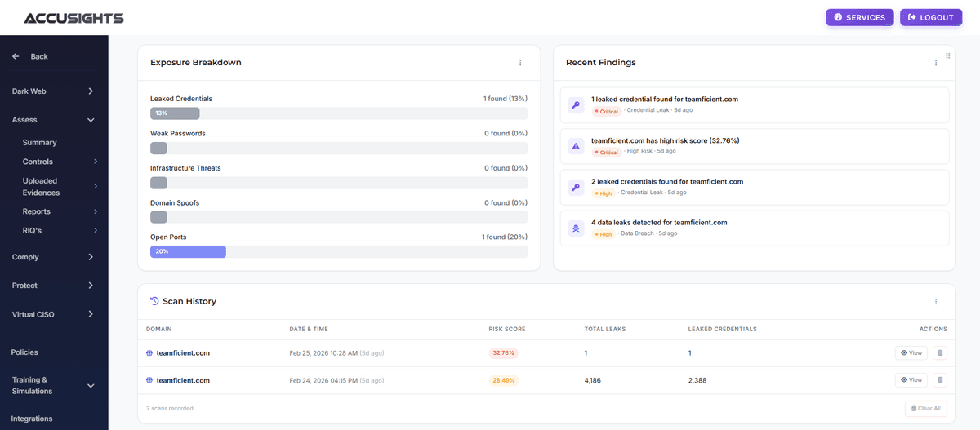This screenshot has width=980, height=430.
Task: Click the Risk Score column header
Action: coord(507,330)
